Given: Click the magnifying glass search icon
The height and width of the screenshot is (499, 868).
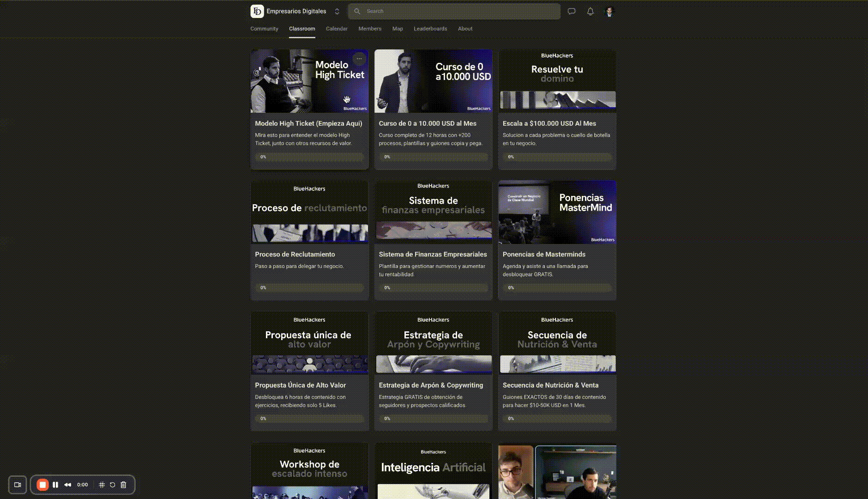Looking at the screenshot, I should (357, 11).
